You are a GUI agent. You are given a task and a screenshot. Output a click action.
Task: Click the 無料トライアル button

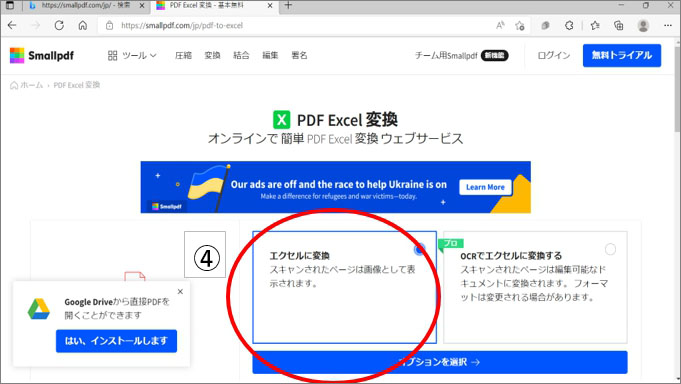point(622,55)
